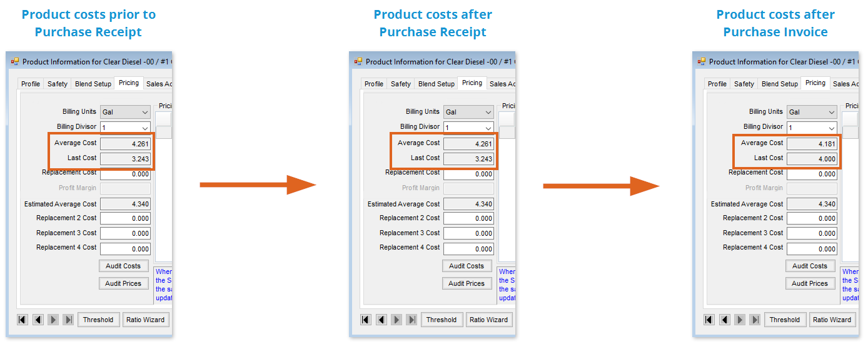Viewport: 868px width, 349px height.
Task: Select Replacement 2 Cost field in after-Purchase-Invoice window
Action: tap(812, 218)
